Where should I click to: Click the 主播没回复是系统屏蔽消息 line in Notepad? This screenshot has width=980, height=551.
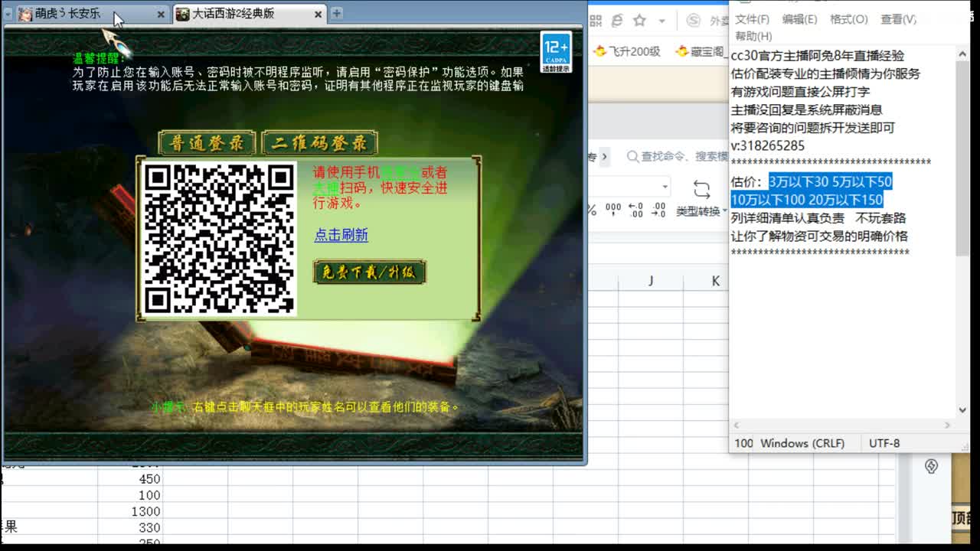[806, 109]
